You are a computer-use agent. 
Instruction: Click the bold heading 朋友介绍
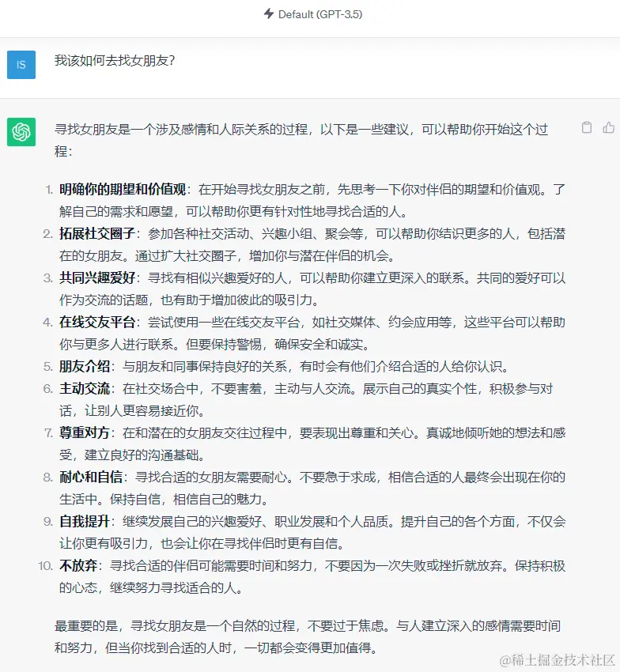[x=85, y=366]
